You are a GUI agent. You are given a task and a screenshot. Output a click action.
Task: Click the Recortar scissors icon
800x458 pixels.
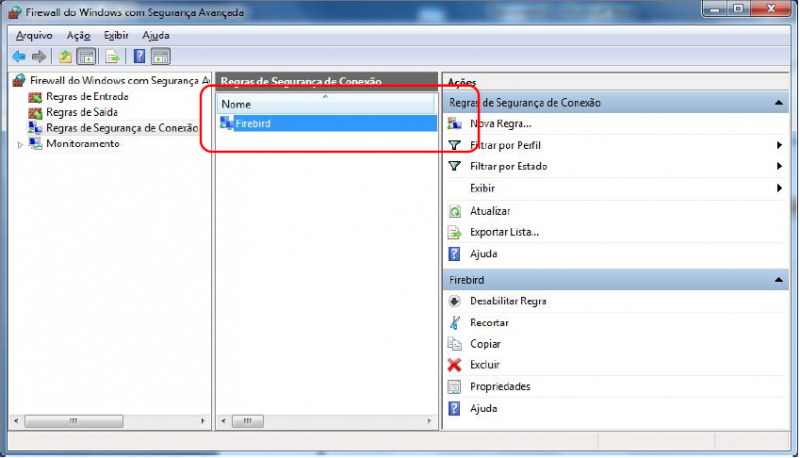pyautogui.click(x=454, y=323)
